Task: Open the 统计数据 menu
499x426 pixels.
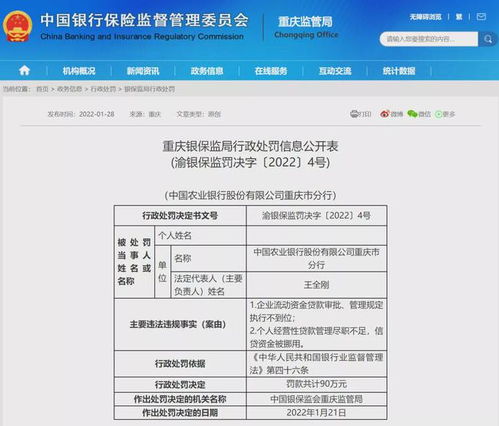Action: pos(399,71)
